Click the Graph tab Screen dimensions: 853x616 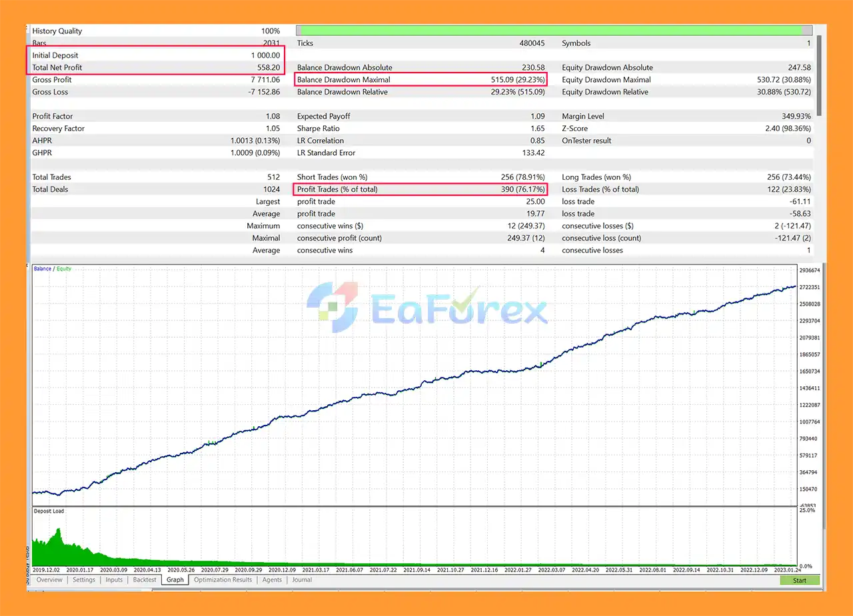click(x=175, y=580)
